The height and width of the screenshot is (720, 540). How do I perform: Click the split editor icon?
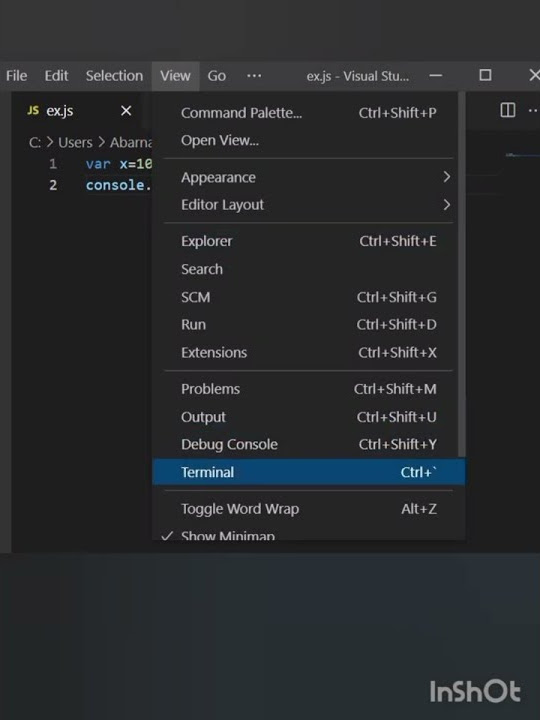click(x=507, y=110)
